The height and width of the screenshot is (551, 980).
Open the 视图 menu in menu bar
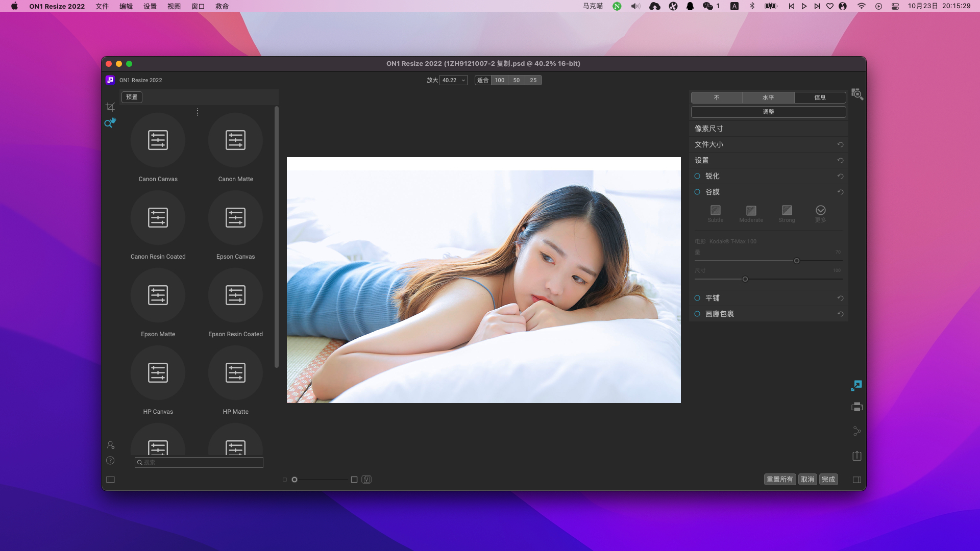[x=174, y=6]
